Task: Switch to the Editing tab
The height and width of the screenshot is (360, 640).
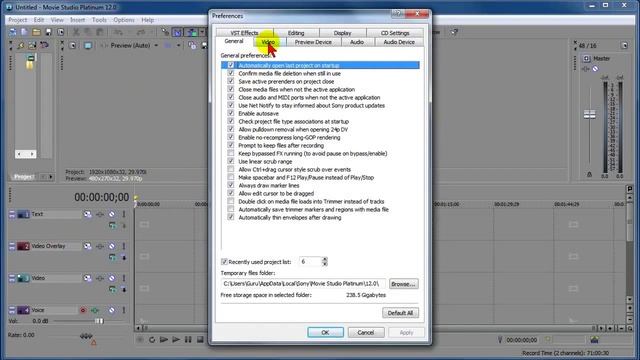Action: click(296, 33)
